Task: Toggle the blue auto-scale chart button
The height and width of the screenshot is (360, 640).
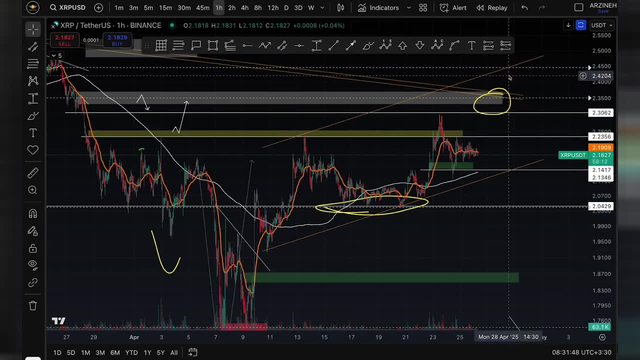Action: click(x=580, y=25)
